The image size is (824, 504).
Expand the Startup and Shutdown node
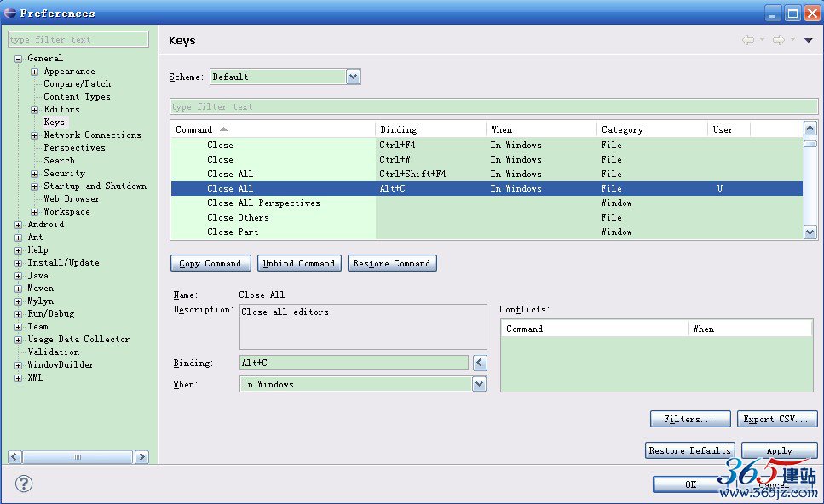(35, 186)
